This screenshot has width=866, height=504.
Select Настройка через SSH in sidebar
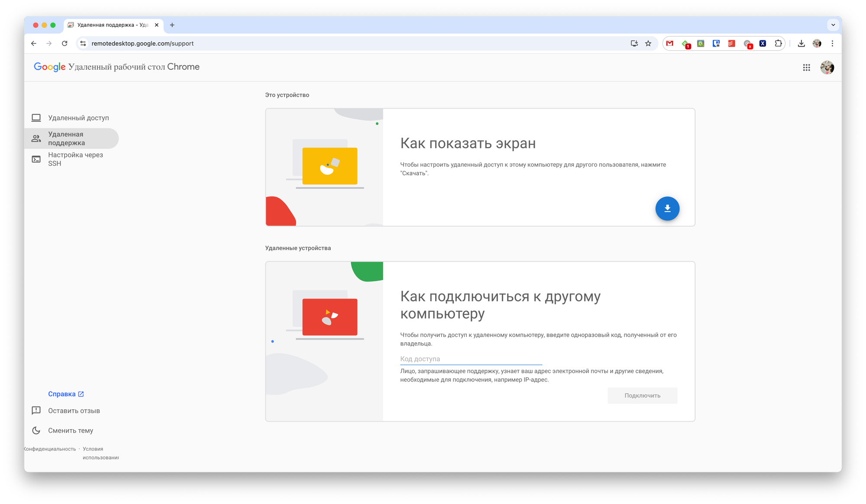tap(75, 159)
